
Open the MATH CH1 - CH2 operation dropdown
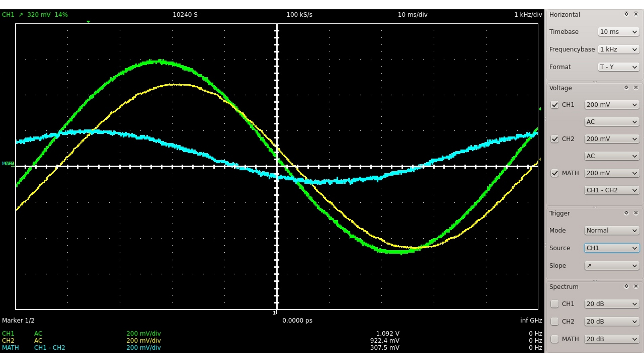[611, 190]
